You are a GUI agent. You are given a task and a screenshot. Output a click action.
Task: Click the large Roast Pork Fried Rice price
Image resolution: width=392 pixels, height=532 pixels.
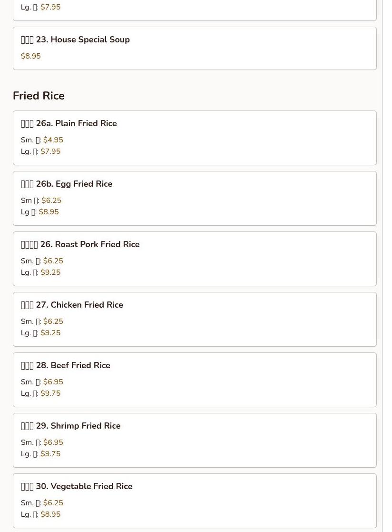coord(50,272)
